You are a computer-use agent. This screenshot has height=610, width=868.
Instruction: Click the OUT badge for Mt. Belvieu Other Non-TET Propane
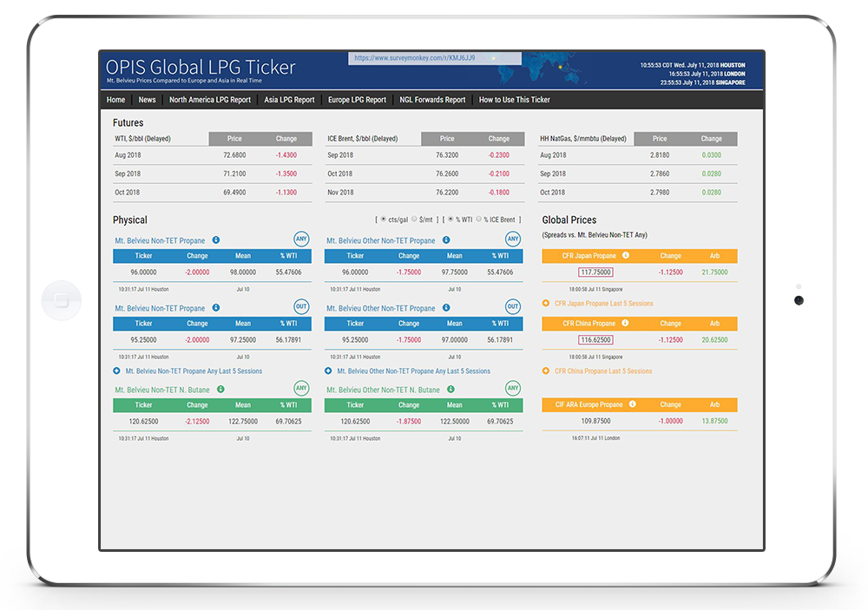[x=513, y=306]
